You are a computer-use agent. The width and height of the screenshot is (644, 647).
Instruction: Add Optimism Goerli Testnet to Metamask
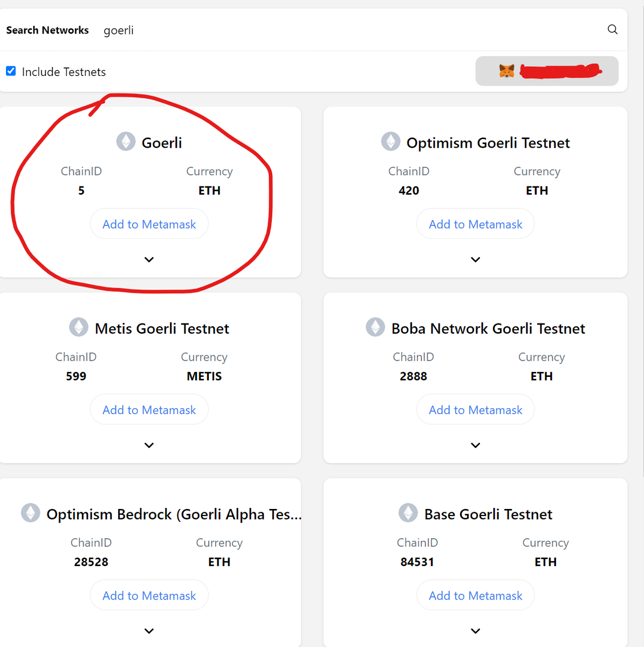coord(476,224)
